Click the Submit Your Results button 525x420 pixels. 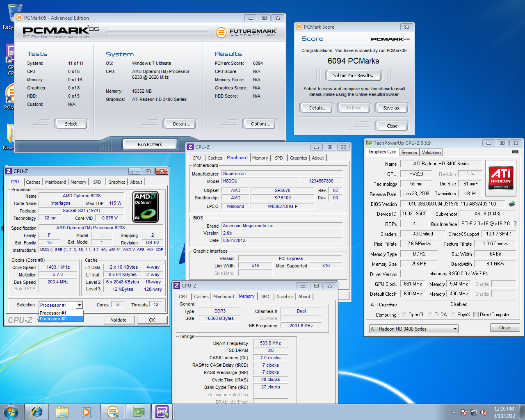point(354,75)
